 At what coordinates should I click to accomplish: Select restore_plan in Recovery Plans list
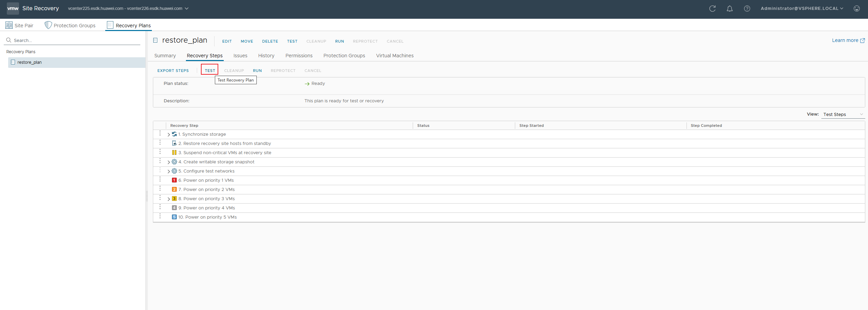point(77,62)
